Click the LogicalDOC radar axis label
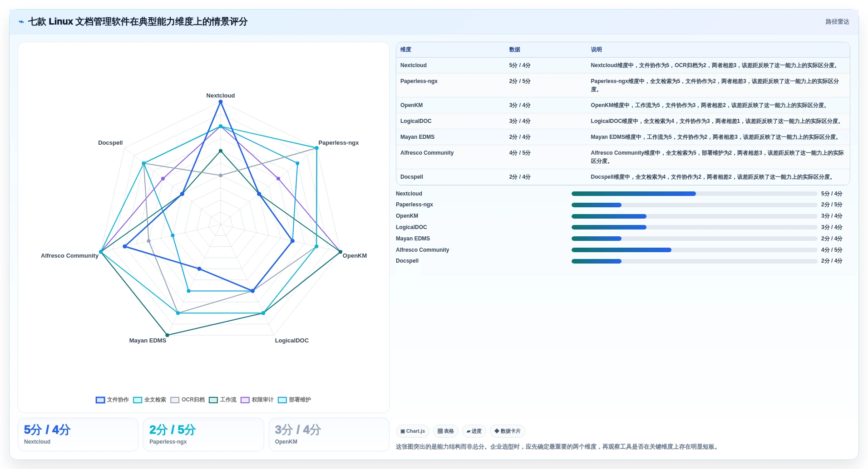 (292, 341)
